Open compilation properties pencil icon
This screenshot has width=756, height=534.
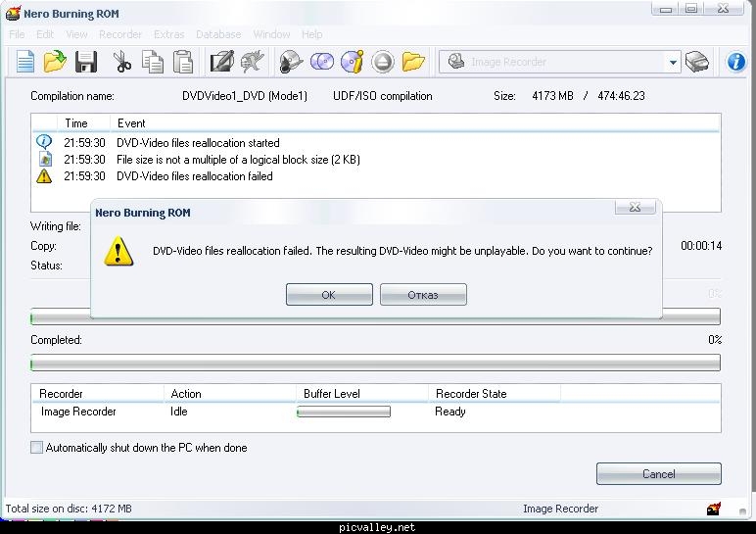click(x=221, y=62)
